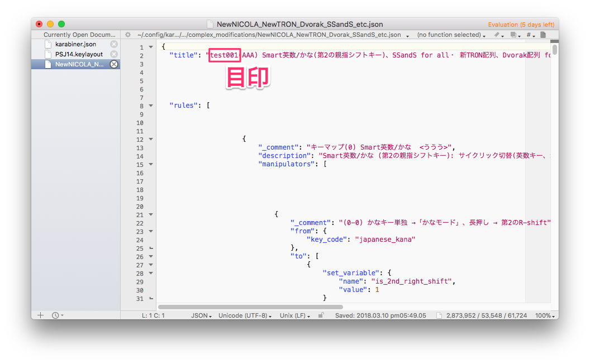Click the document icon at the navigation bar's far right
The height and width of the screenshot is (364, 590).
(x=543, y=35)
